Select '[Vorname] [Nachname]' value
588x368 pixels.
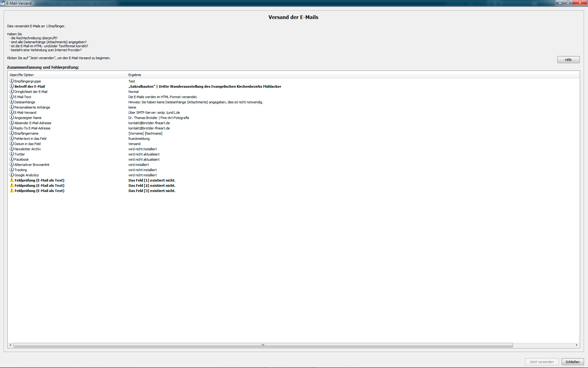[145, 133]
